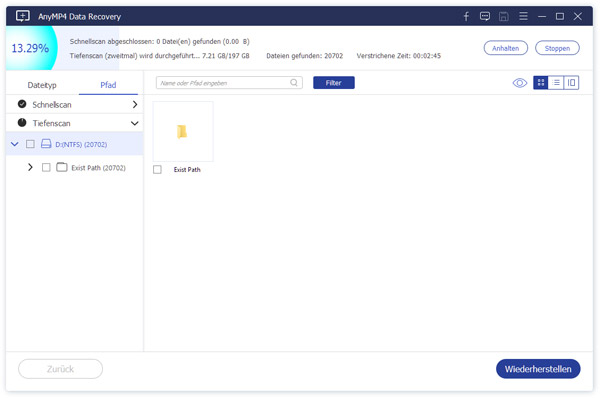Screen dimensions: 600x398
Task: Click the 13.29% scan progress indicator
Action: tap(30, 48)
